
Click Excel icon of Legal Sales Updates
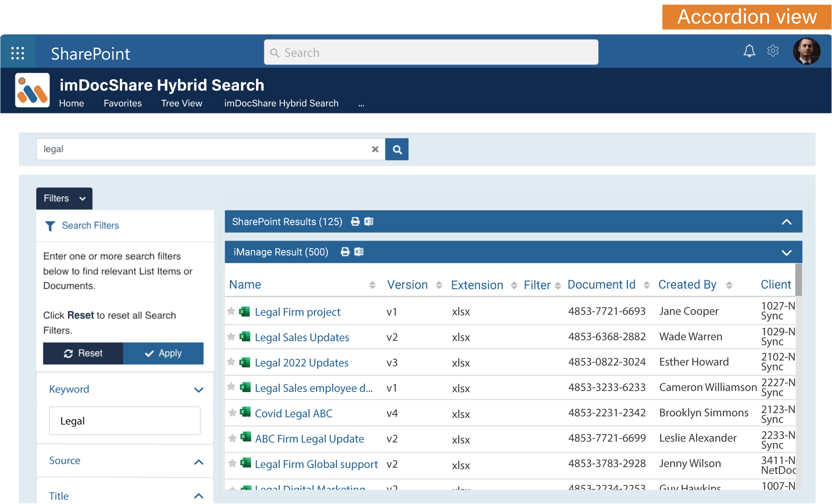point(245,337)
